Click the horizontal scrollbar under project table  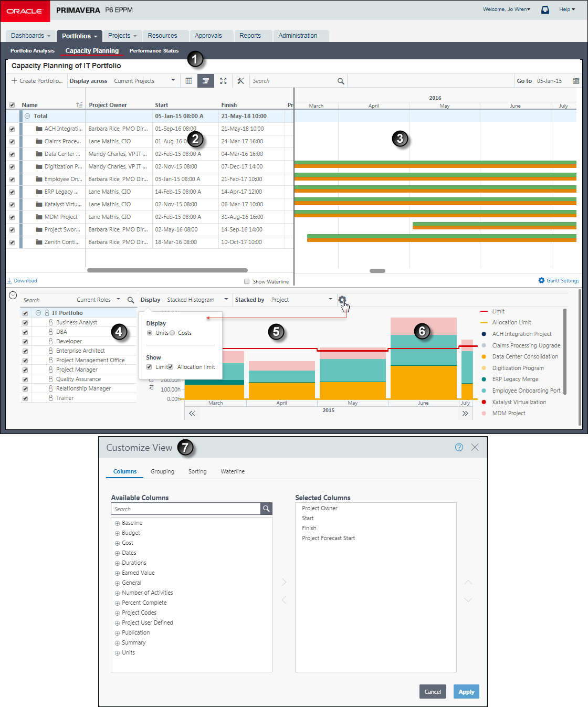[167, 270]
